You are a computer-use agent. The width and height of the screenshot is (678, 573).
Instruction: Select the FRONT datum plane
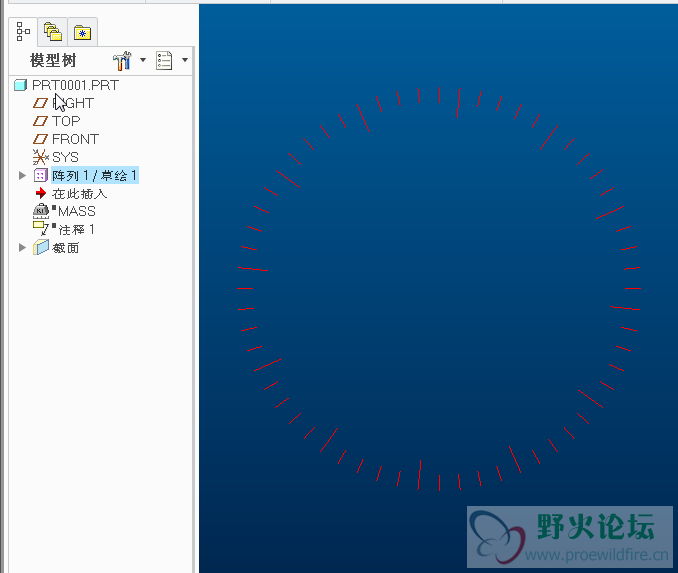(x=75, y=139)
